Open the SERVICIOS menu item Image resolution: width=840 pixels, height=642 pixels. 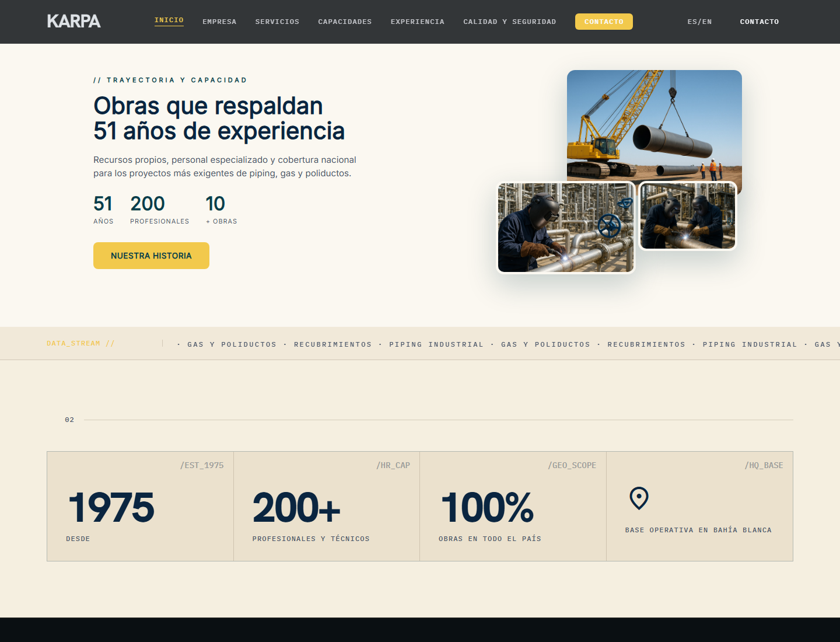tap(277, 22)
